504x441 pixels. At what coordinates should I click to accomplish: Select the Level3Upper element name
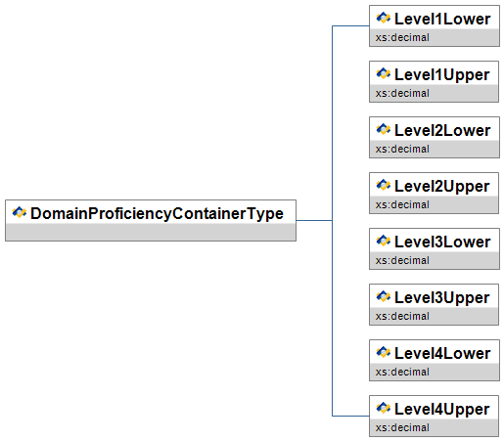(x=442, y=298)
